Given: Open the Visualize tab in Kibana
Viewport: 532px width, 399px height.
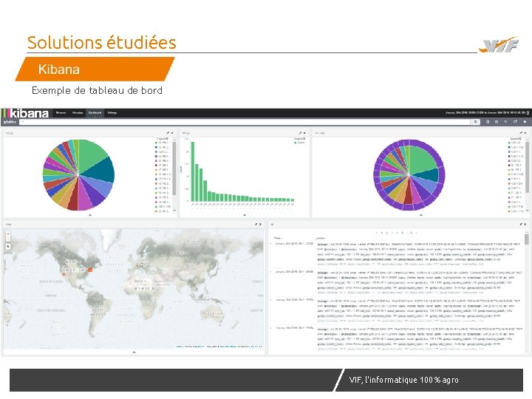Looking at the screenshot, I should pos(78,112).
